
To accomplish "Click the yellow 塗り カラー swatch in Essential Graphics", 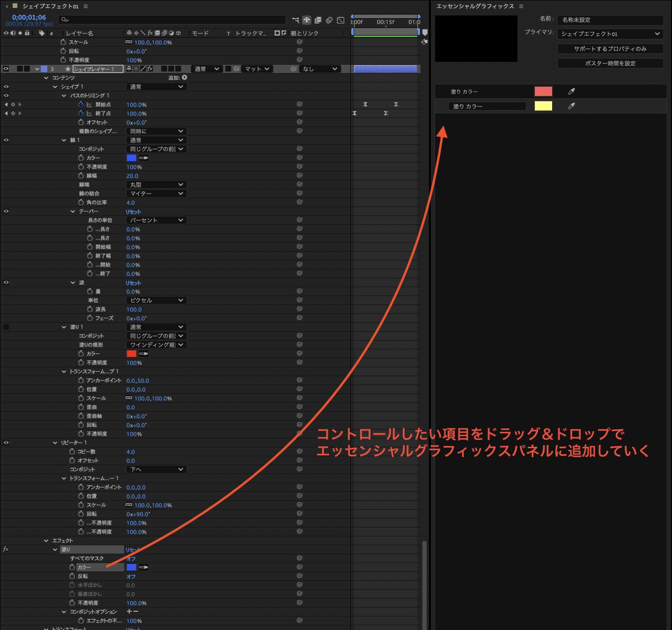I will click(x=543, y=106).
